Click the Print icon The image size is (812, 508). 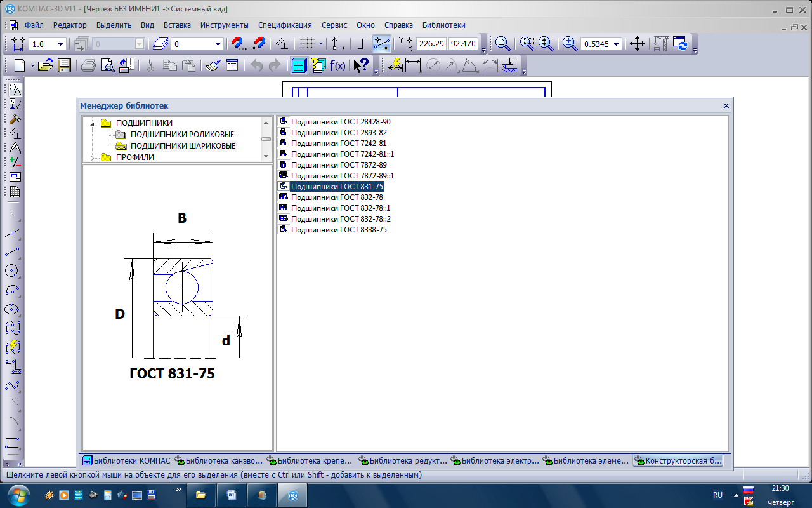88,65
